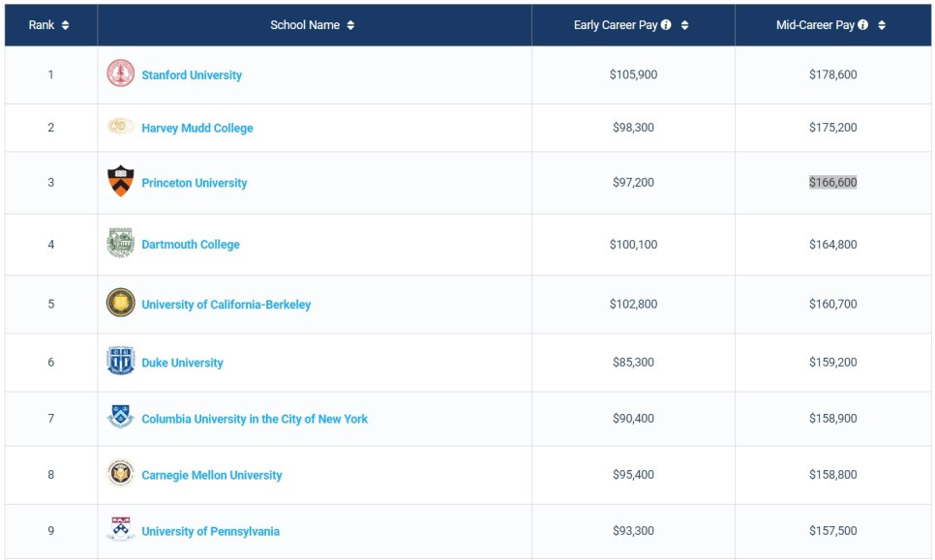Sort by School Name arrows
Image resolution: width=935 pixels, height=560 pixels.
tap(350, 25)
